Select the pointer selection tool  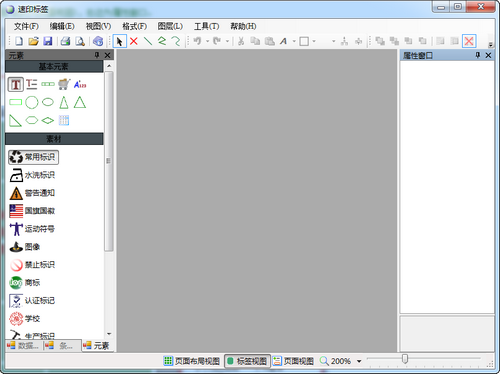tap(119, 41)
